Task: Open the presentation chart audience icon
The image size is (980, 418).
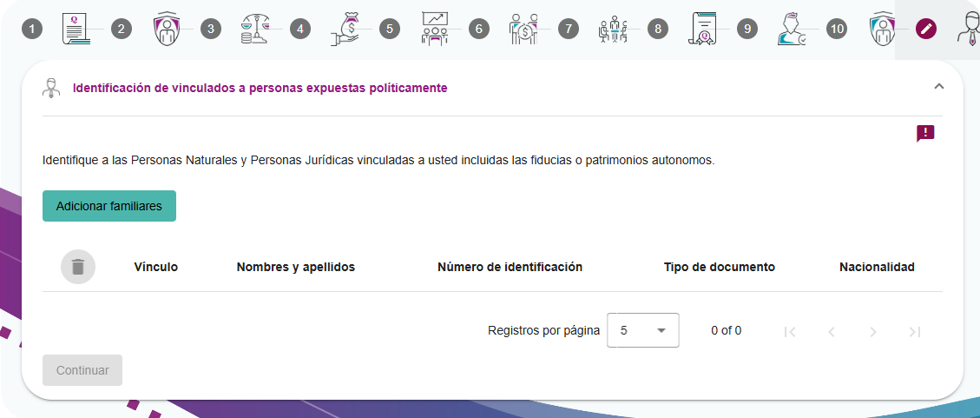Action: coord(434,29)
